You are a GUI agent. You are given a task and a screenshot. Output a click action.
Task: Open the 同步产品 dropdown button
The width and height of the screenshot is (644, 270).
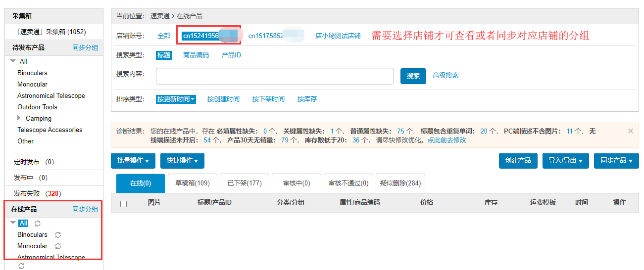click(616, 161)
